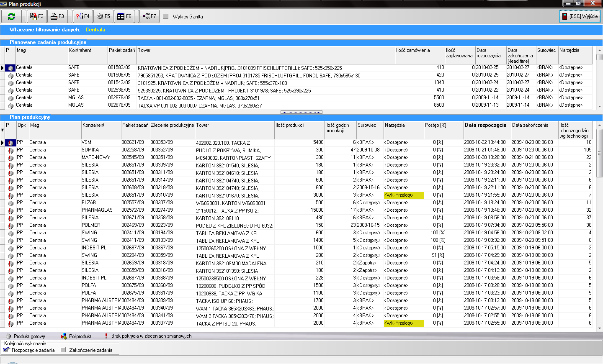Click the green refresh arrows button

11,16
